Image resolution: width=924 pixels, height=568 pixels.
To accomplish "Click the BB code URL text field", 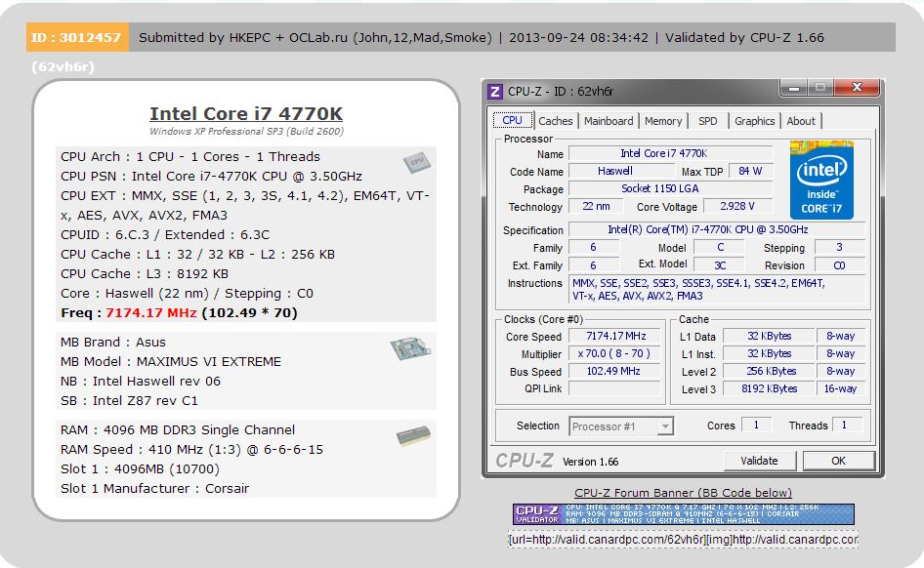I will point(683,539).
